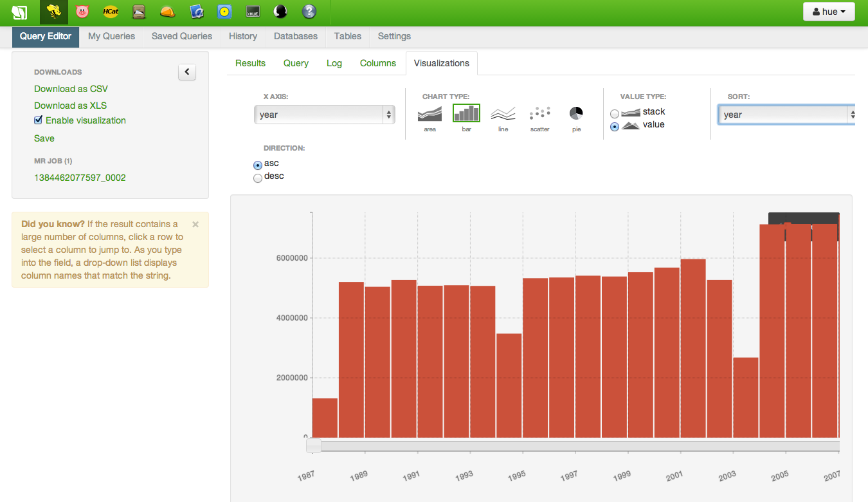868x502 pixels.
Task: Click the Hue Shell terminal icon
Action: point(253,12)
